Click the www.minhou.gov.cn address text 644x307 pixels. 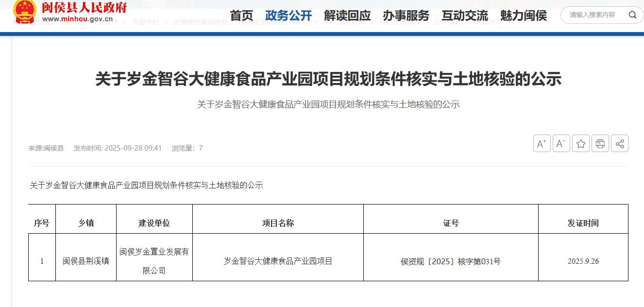pyautogui.click(x=78, y=19)
